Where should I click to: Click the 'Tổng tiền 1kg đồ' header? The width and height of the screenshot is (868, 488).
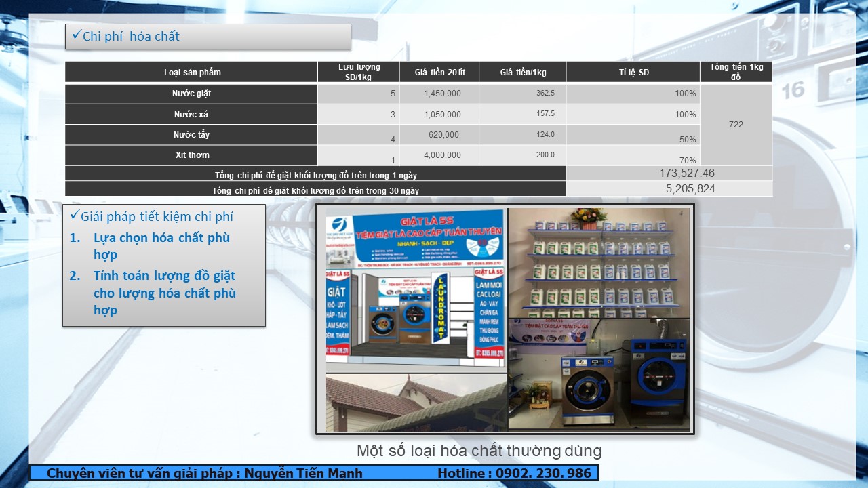coord(736,72)
